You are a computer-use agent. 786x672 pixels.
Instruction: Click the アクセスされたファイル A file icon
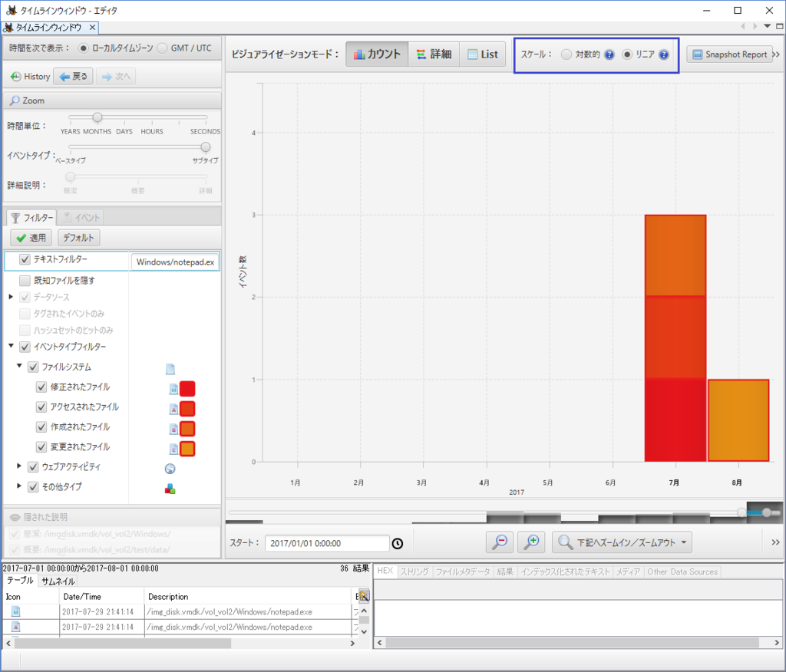(173, 409)
